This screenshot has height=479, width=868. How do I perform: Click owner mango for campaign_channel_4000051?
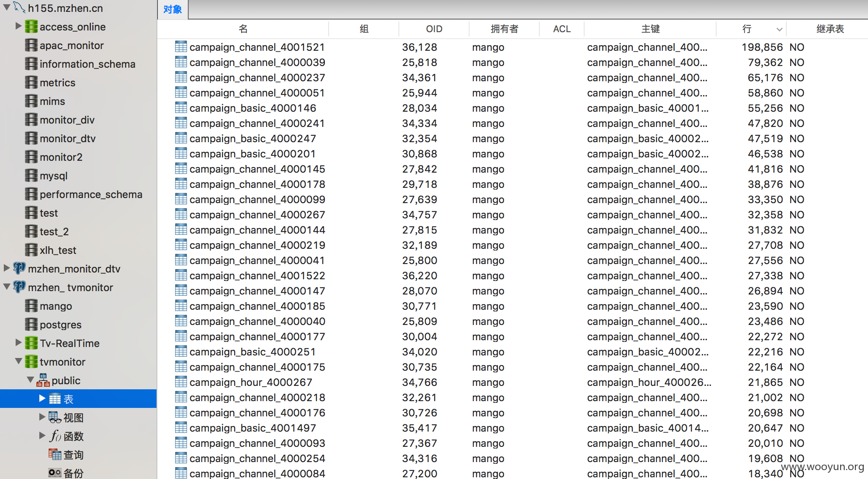pos(488,93)
